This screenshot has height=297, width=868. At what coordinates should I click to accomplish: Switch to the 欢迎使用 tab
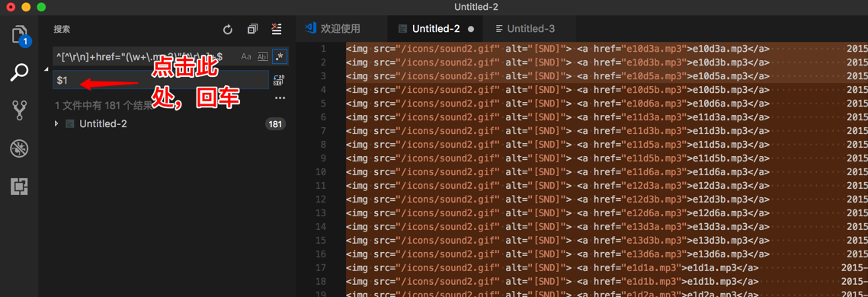pos(341,29)
